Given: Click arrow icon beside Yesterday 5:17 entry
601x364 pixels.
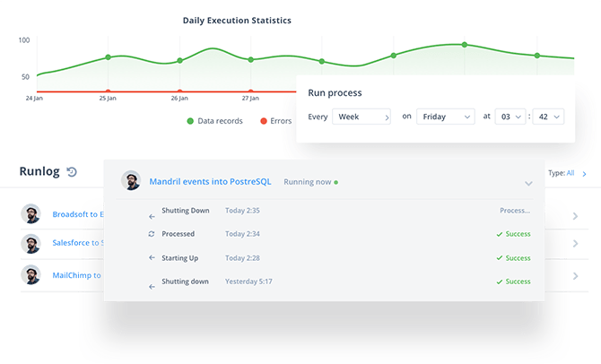Looking at the screenshot, I should click(152, 287).
